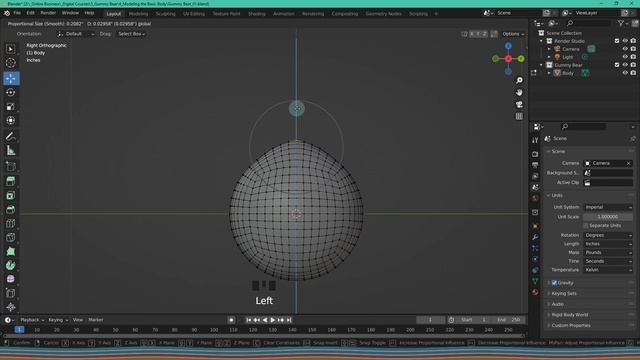Uncheck Render Studio collection exclude checkbox
This screenshot has width=640, height=360.
tap(617, 41)
